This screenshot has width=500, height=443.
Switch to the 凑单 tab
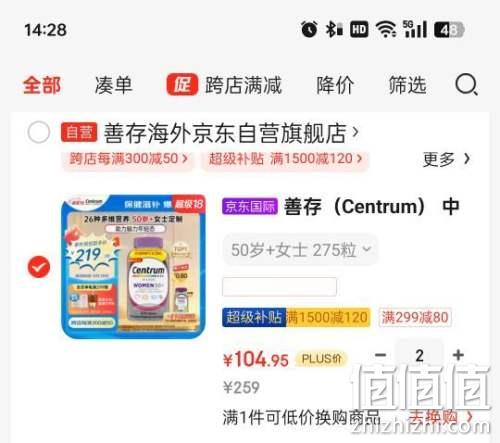click(114, 85)
